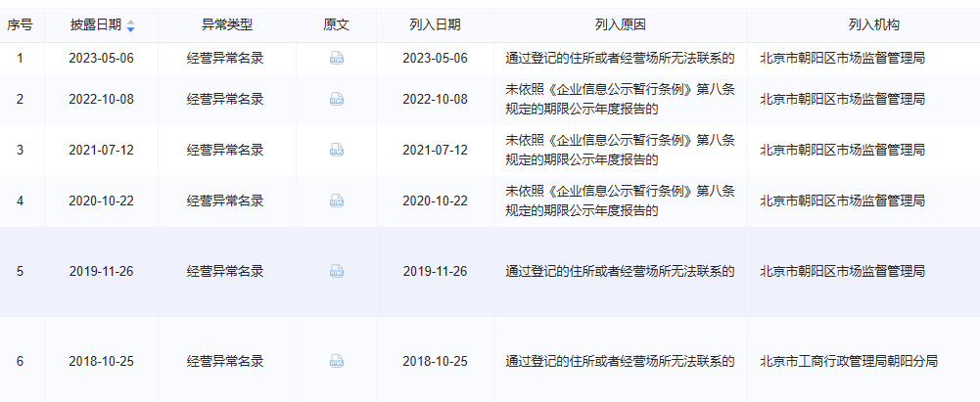This screenshot has height=402, width=980.
Task: Click 北京市朝阳区市场监督管理局 in row 2
Action: 843,99
